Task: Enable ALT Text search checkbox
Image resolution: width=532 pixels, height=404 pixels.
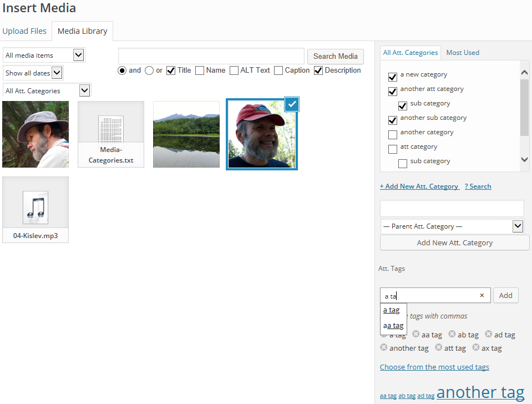Action: [x=234, y=70]
